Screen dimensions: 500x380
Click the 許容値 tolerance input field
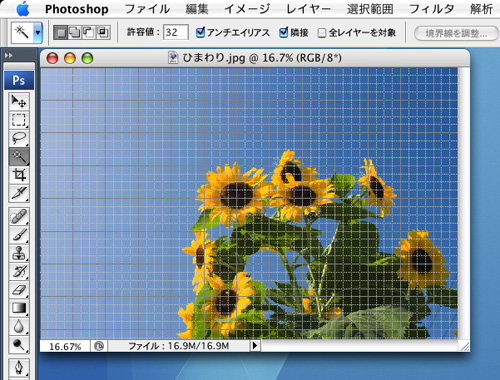176,32
